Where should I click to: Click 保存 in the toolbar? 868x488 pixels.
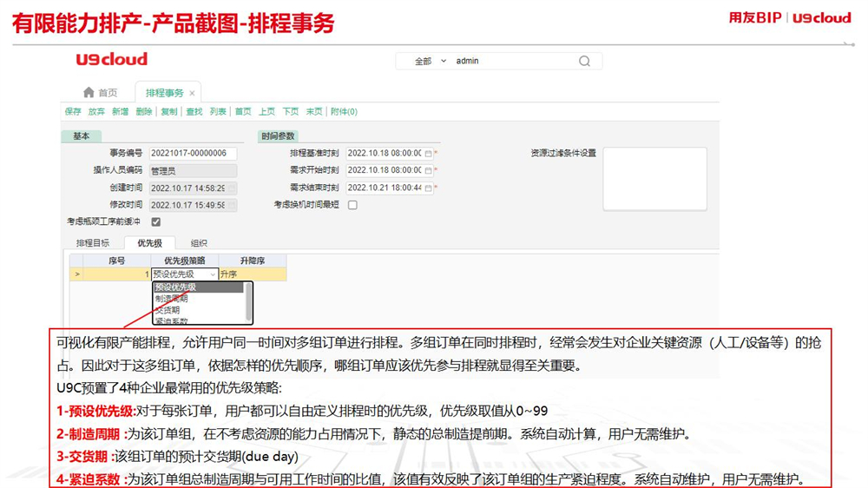[x=73, y=112]
